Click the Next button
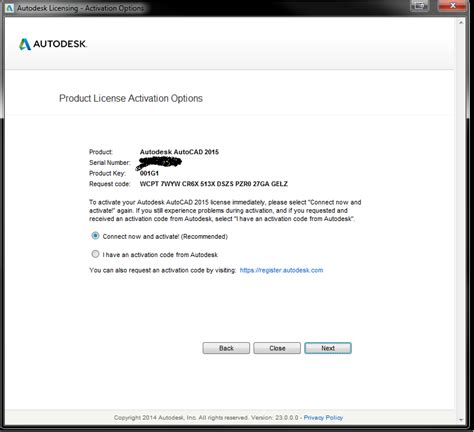 click(x=328, y=348)
